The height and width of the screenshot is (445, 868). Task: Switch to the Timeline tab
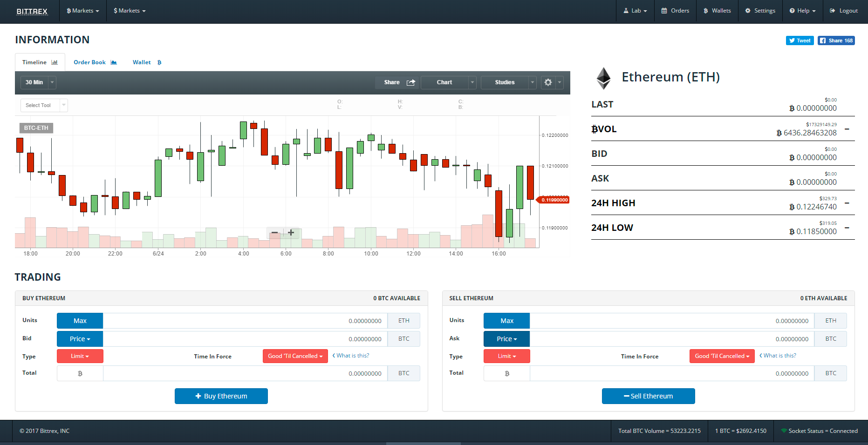pos(40,62)
